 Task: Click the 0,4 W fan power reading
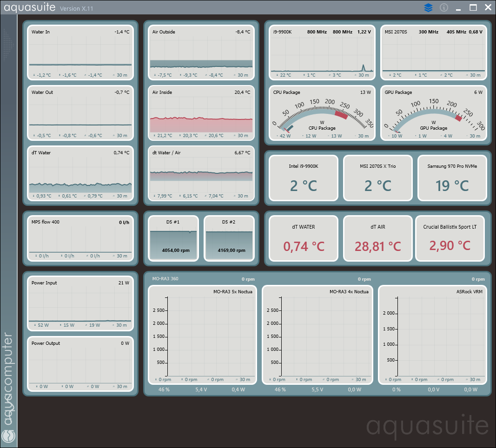pos(238,389)
